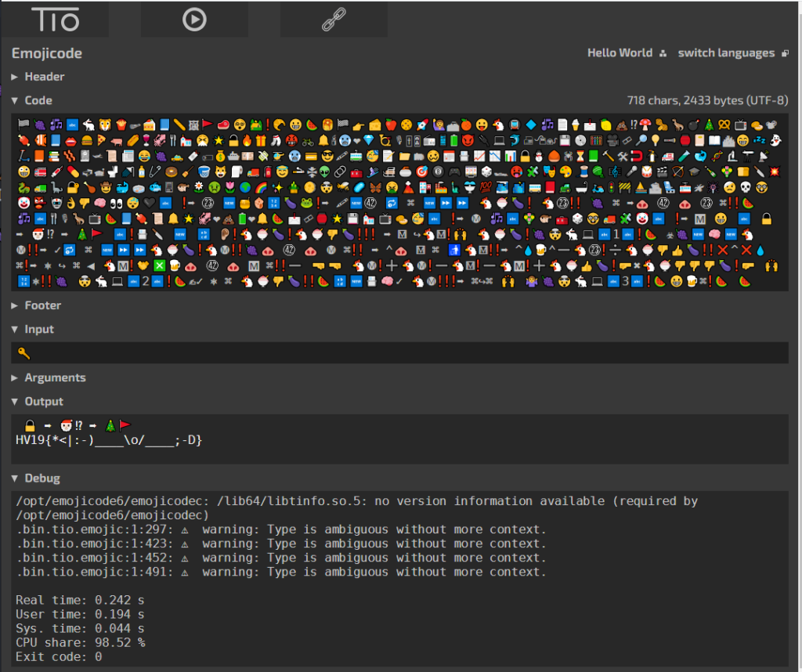
Task: Click the key emoji in Input
Action: [23, 353]
